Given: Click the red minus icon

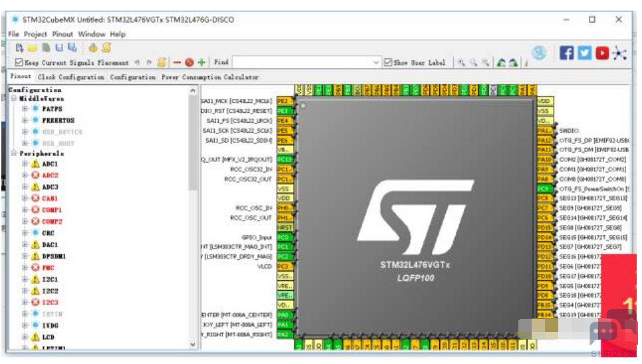Looking at the screenshot, I should tap(177, 62).
